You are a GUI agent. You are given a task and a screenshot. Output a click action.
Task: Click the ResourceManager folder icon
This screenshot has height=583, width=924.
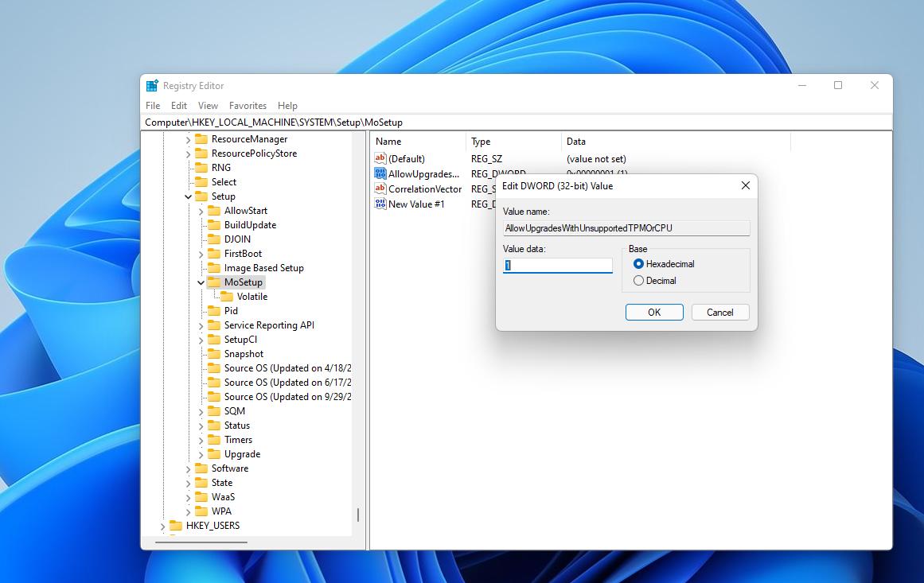click(201, 139)
